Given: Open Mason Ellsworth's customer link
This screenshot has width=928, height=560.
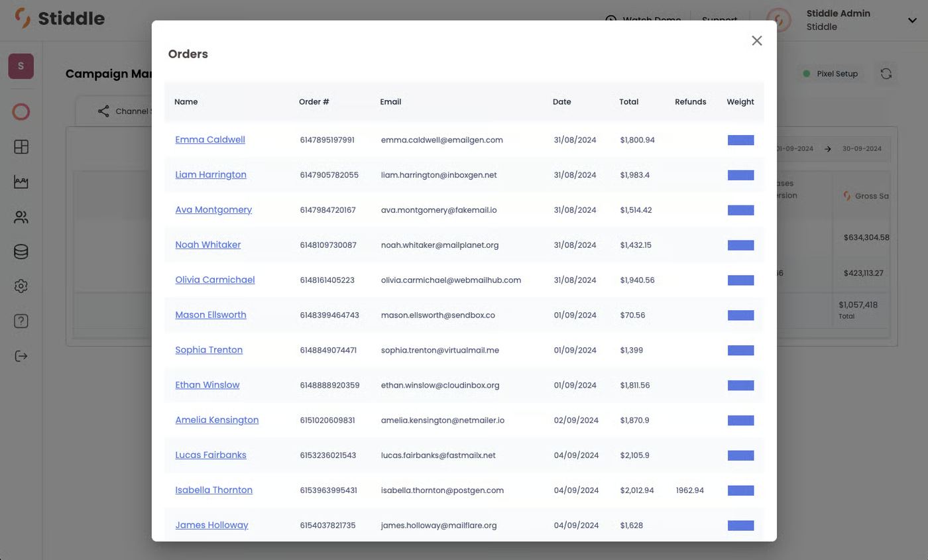Looking at the screenshot, I should click(x=211, y=315).
